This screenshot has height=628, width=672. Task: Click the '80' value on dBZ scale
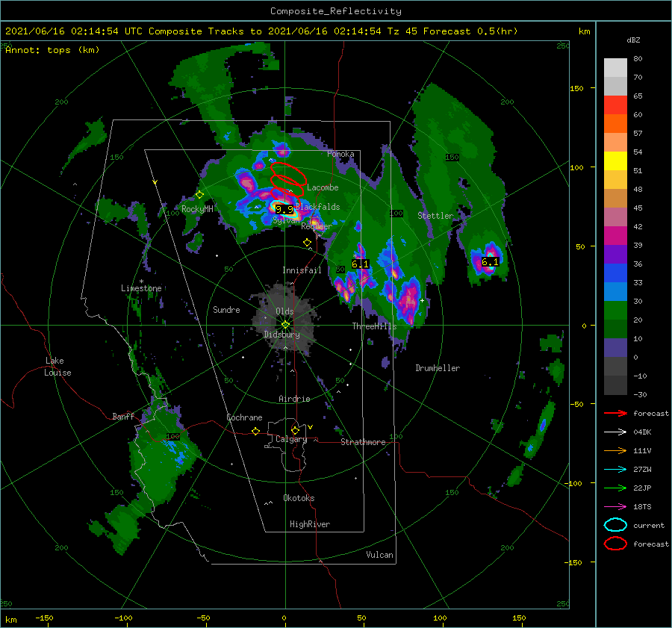(638, 59)
